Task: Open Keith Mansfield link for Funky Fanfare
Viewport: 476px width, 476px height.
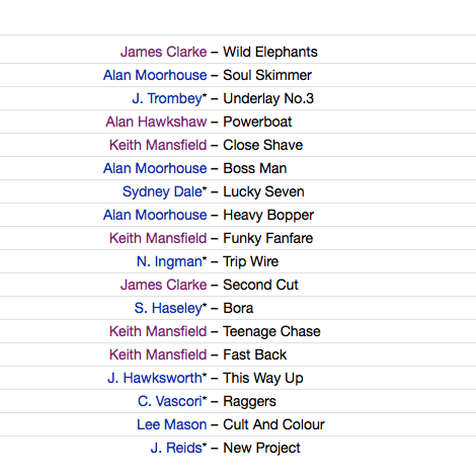Action: [x=158, y=239]
